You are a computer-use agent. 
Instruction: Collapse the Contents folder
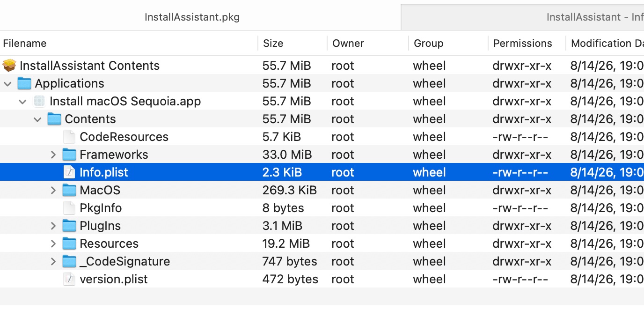(37, 119)
